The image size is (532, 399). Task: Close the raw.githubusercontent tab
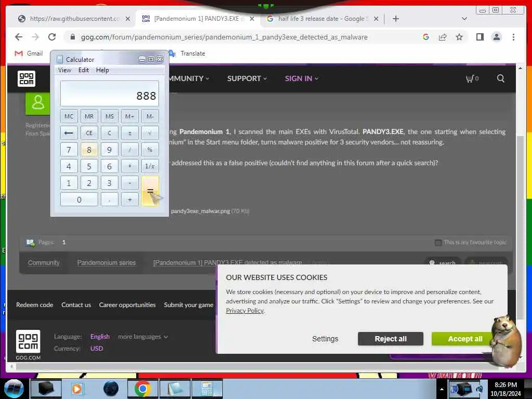[x=128, y=19]
